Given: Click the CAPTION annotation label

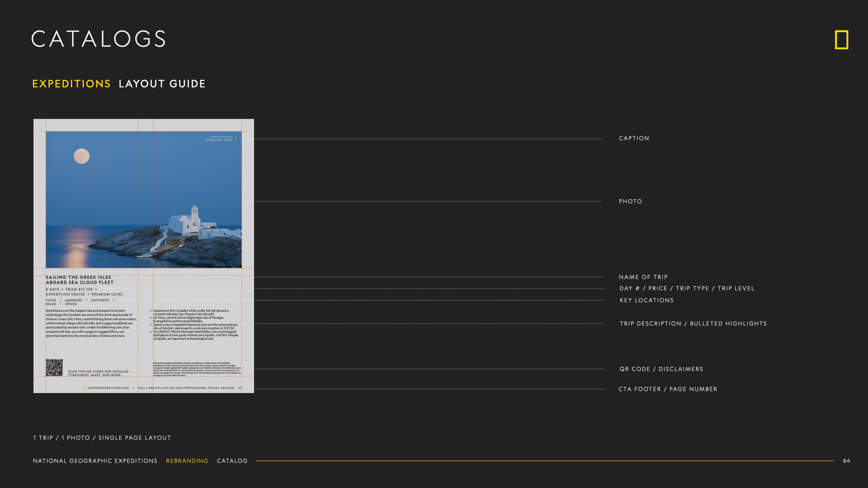Looking at the screenshot, I should pyautogui.click(x=634, y=138).
